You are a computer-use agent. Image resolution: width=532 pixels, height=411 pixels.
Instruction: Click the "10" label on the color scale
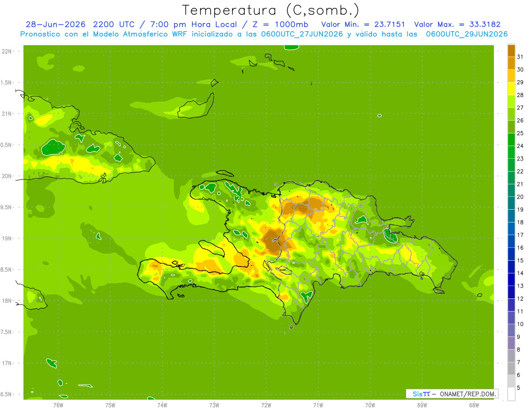coord(520,324)
